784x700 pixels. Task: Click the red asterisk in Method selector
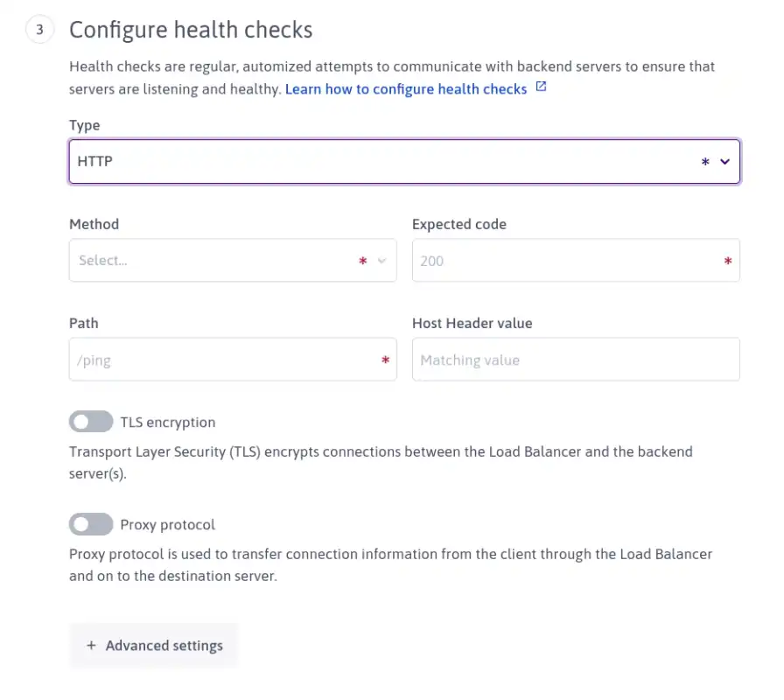pyautogui.click(x=362, y=261)
